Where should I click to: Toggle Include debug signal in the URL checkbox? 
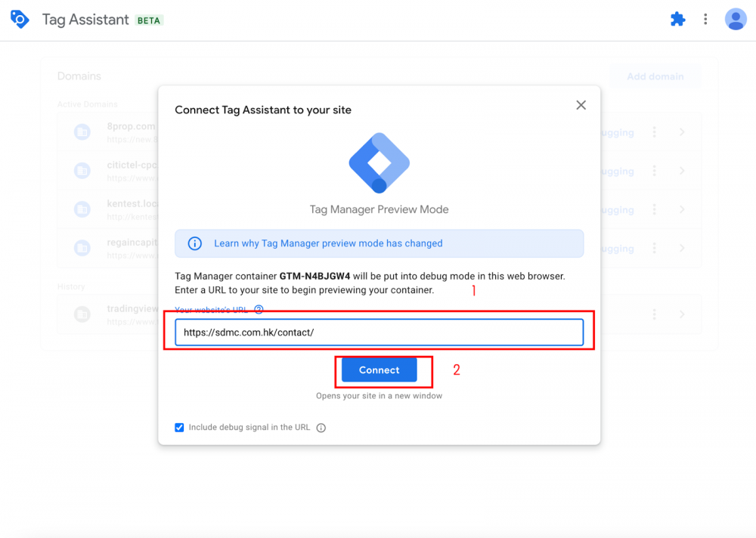tap(179, 428)
